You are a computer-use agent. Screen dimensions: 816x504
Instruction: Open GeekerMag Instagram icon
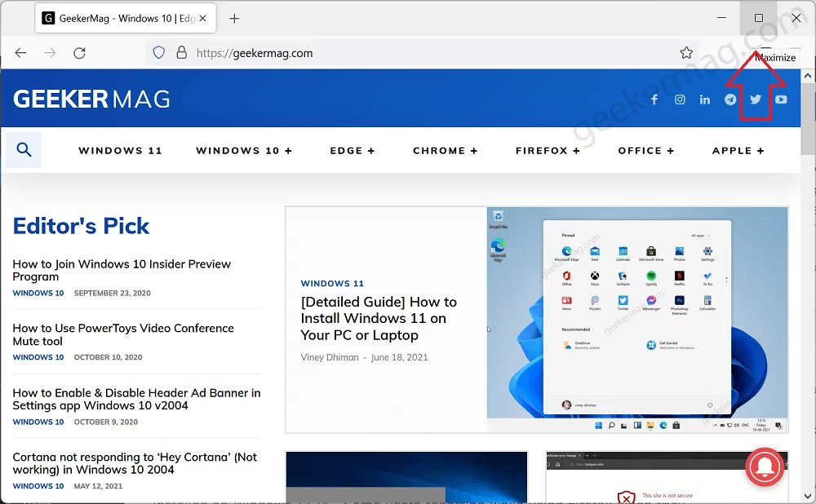pyautogui.click(x=680, y=99)
